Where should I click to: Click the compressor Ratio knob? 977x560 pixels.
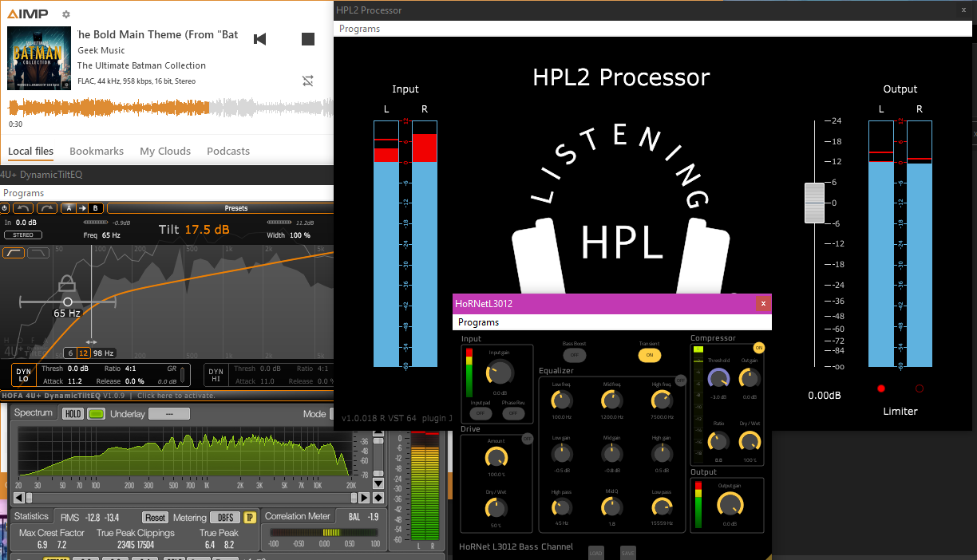(x=718, y=441)
